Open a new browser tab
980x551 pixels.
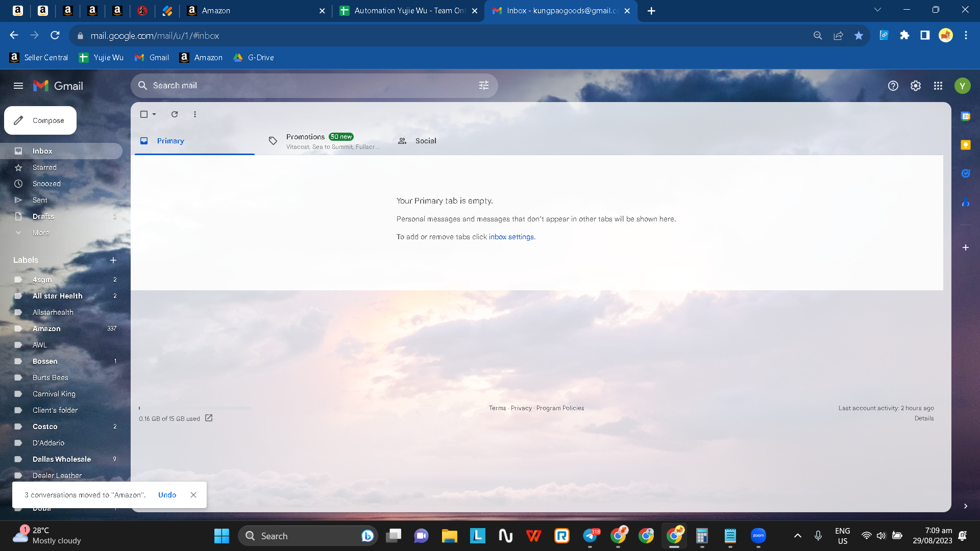click(651, 11)
